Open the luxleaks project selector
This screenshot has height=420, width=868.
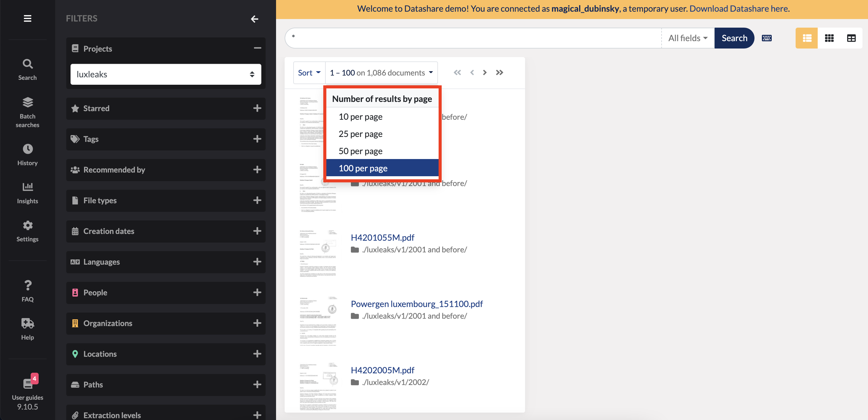[x=166, y=74]
